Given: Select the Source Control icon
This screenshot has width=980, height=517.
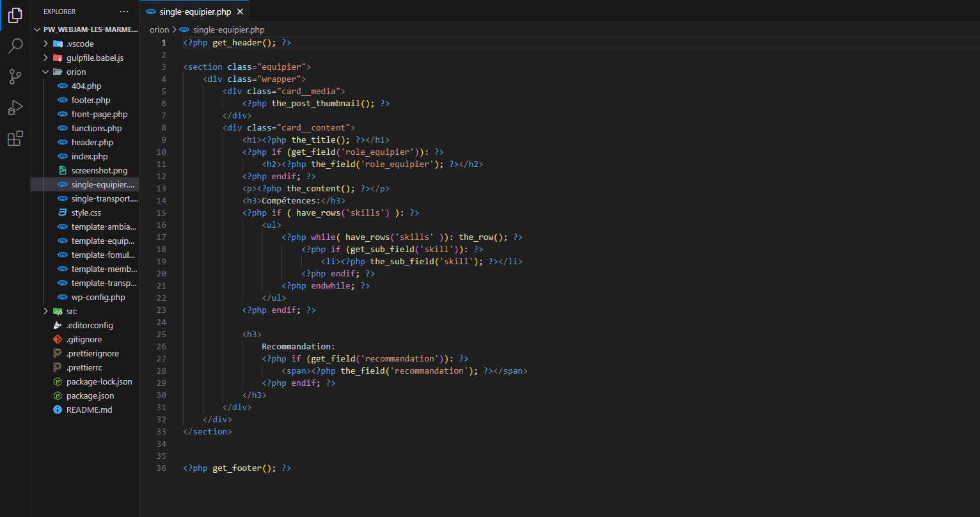Looking at the screenshot, I should (x=14, y=76).
